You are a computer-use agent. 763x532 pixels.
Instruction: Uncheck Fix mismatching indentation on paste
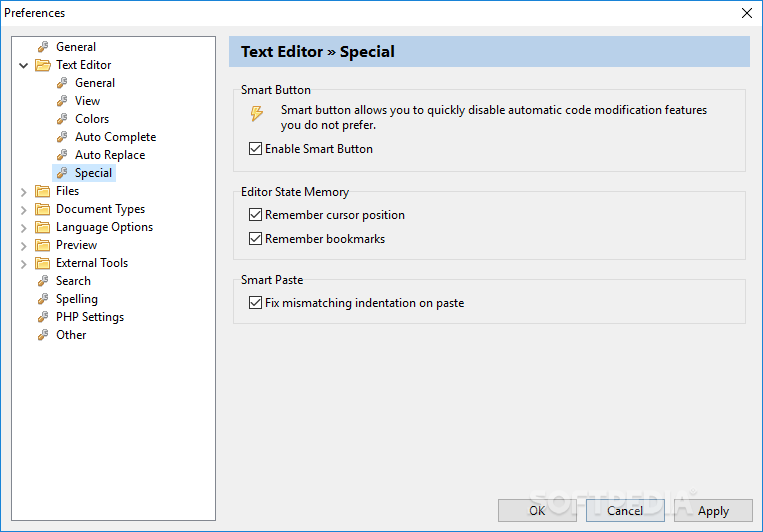(255, 303)
